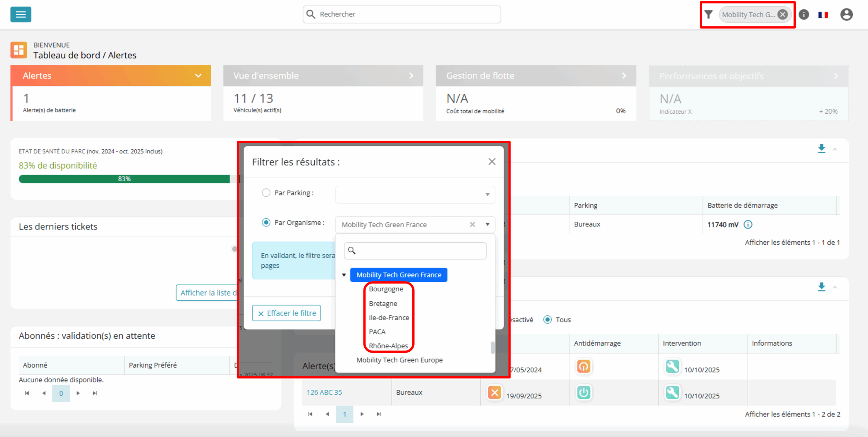Image resolution: width=868 pixels, height=437 pixels.
Task: Select Mobility Tech Green France in tree
Action: point(399,275)
